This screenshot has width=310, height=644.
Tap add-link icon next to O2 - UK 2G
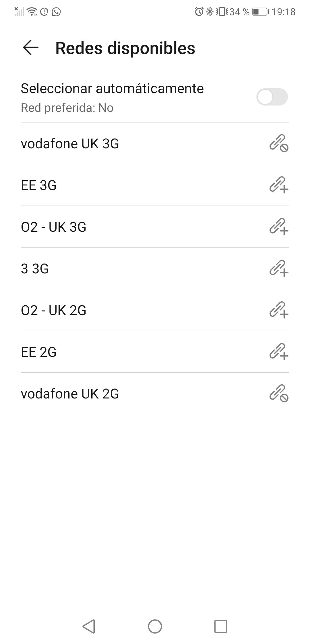(278, 310)
